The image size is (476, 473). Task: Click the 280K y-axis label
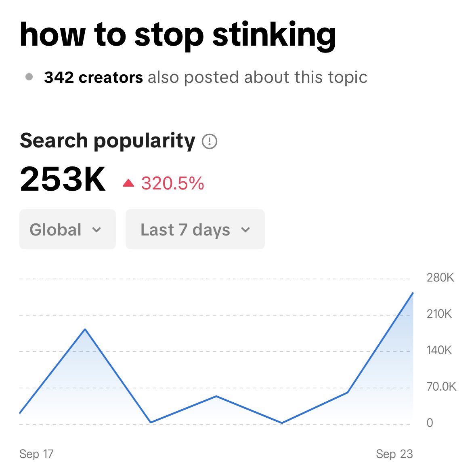click(440, 277)
